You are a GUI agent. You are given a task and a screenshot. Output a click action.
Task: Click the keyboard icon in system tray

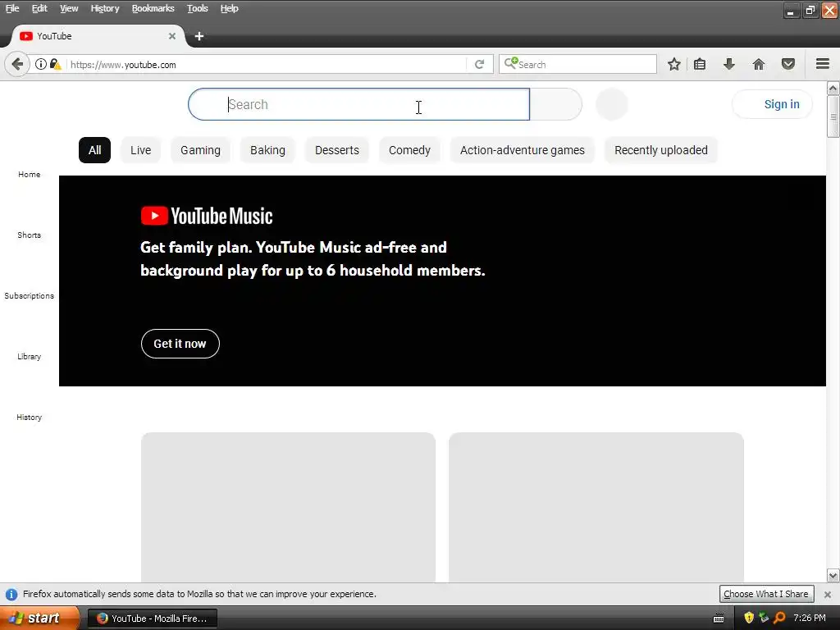pyautogui.click(x=719, y=619)
